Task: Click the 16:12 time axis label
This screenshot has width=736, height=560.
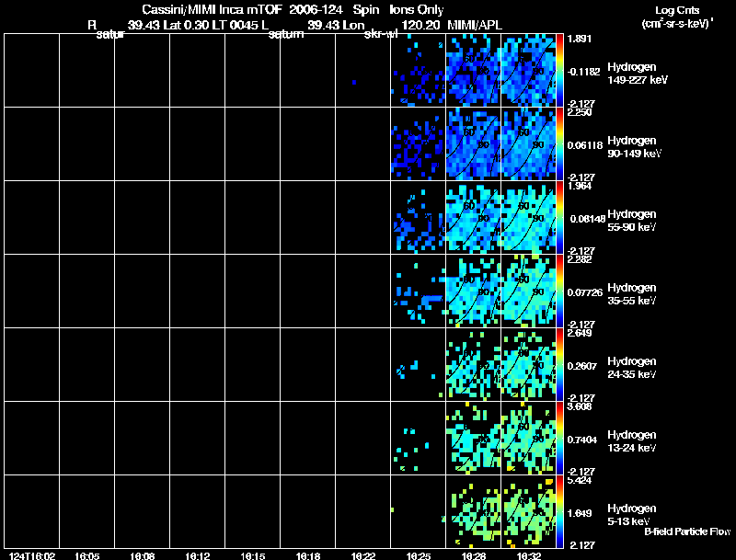Action: (x=198, y=555)
